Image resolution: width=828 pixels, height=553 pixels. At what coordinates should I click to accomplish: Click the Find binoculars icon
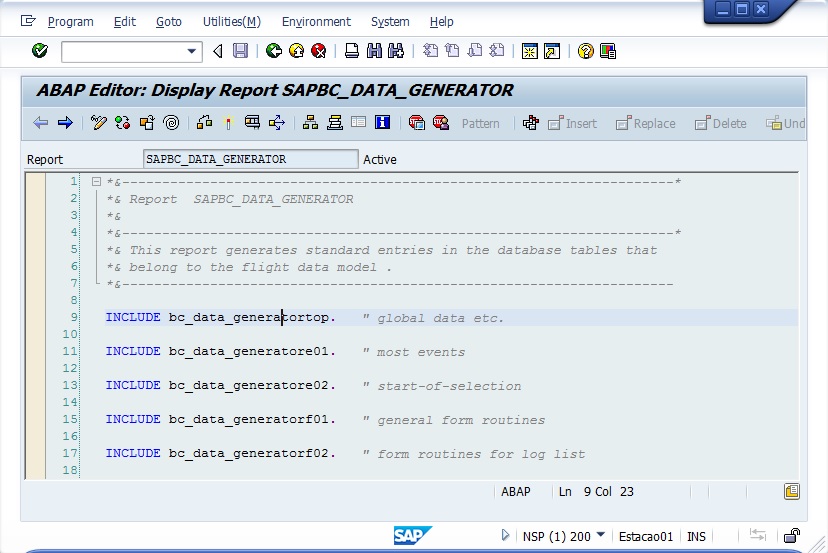374,51
